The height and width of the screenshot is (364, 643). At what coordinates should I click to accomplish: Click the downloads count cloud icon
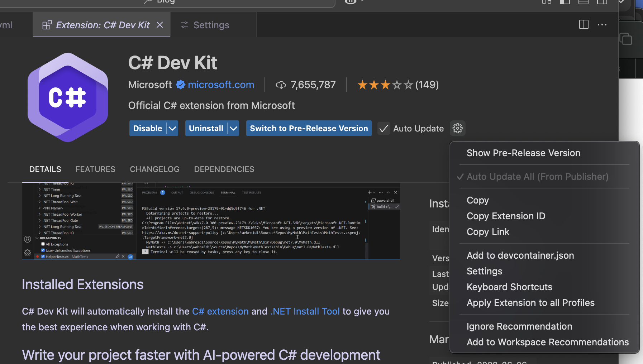(x=281, y=85)
